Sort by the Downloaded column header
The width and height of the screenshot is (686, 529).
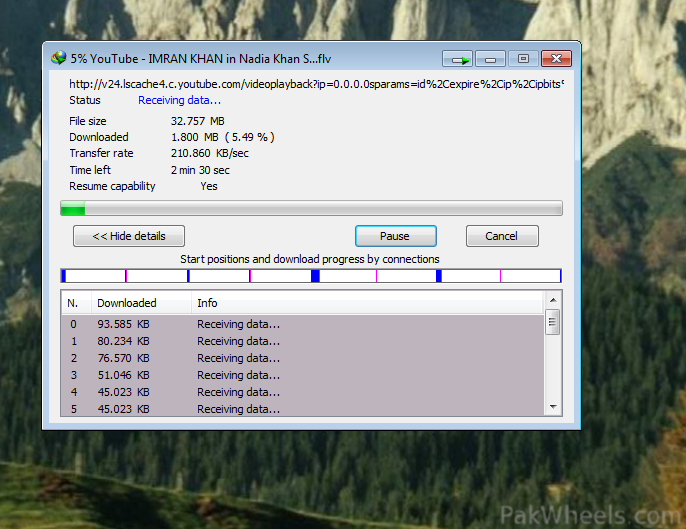click(x=138, y=303)
